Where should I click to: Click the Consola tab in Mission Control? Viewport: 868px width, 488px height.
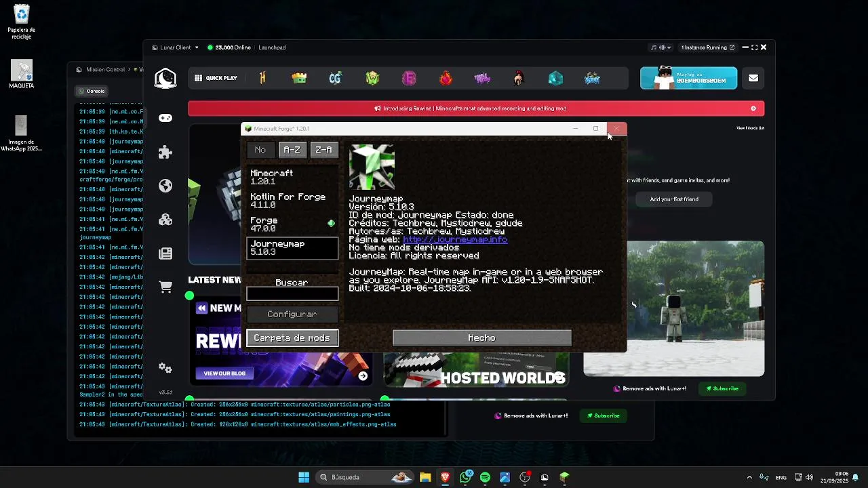coord(92,91)
